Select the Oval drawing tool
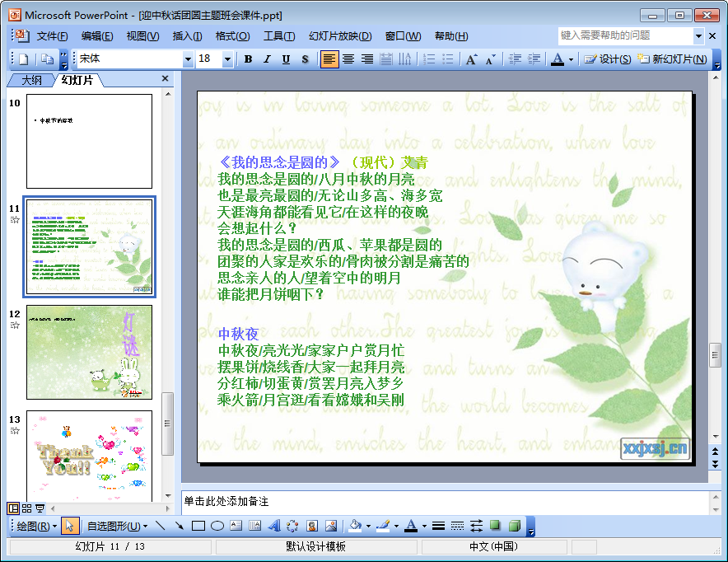Screen dimensions: 728x562 (x=217, y=526)
